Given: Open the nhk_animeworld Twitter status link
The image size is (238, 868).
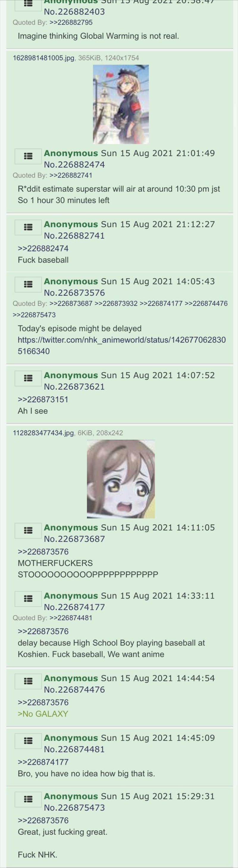Looking at the screenshot, I should 122,345.
